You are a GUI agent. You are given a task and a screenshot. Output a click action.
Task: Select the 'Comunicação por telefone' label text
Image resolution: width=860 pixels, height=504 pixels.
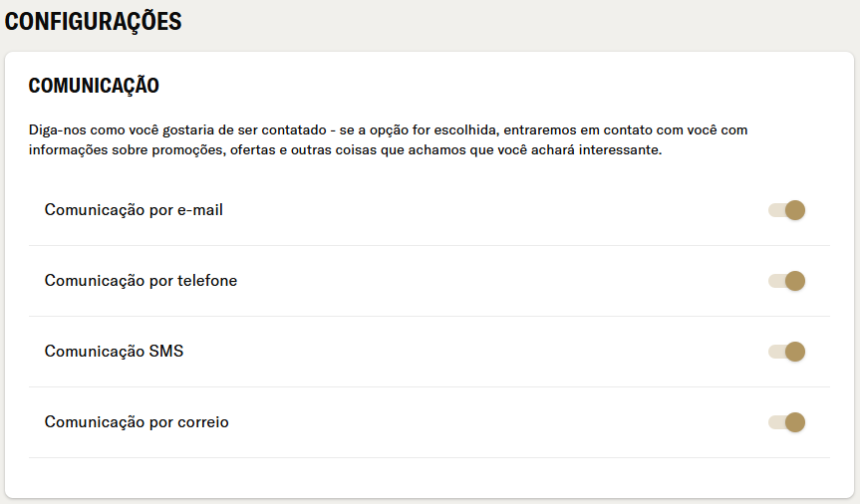click(x=141, y=281)
